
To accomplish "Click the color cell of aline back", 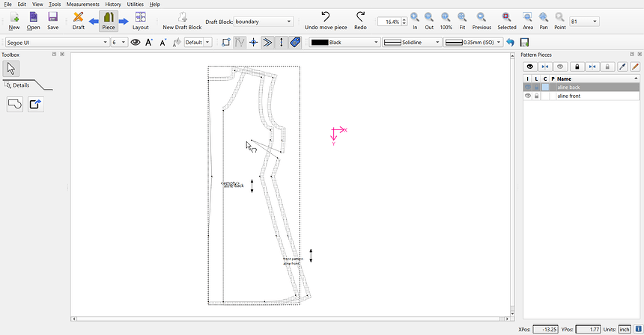I will coord(545,87).
